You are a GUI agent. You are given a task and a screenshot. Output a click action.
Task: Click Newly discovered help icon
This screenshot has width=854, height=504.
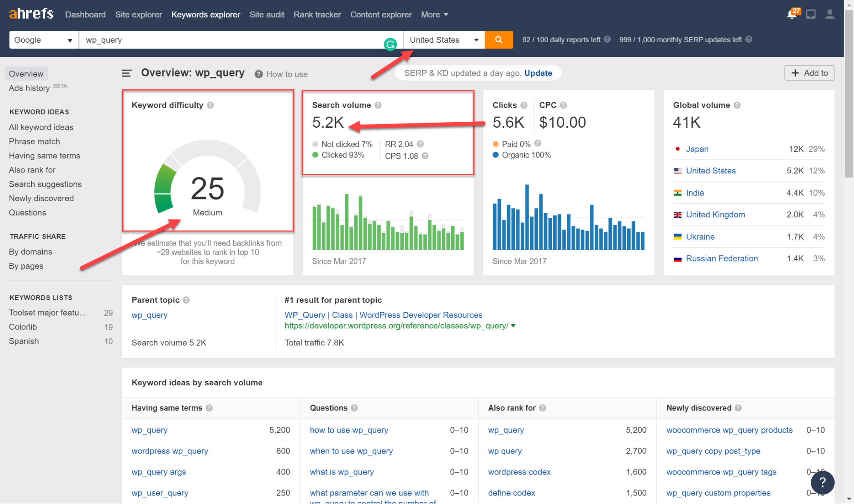738,408
